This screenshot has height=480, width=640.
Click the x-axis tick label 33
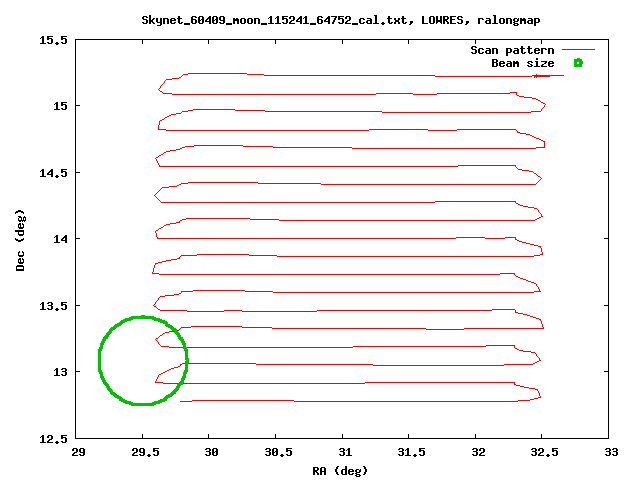(x=611, y=452)
